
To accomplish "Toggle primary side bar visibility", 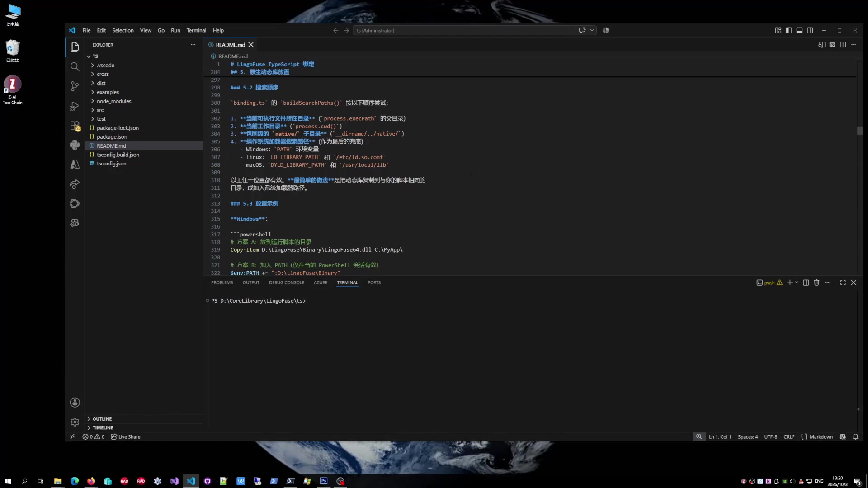I will point(788,30).
